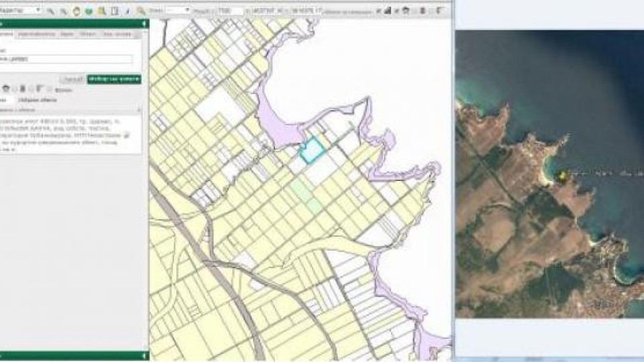The height and width of the screenshot is (362, 644).
Task: Collapse the left panel using header arrow
Action: 144,23
